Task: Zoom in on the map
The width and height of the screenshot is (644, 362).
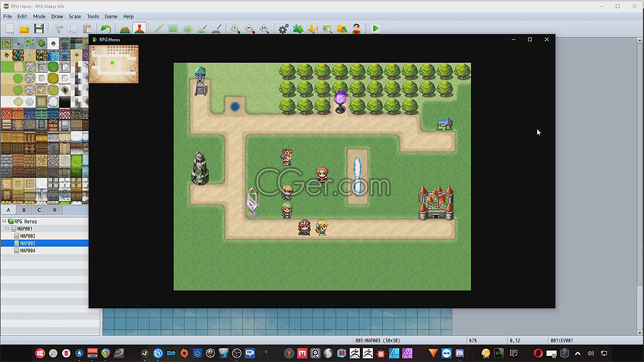Action: click(236, 29)
